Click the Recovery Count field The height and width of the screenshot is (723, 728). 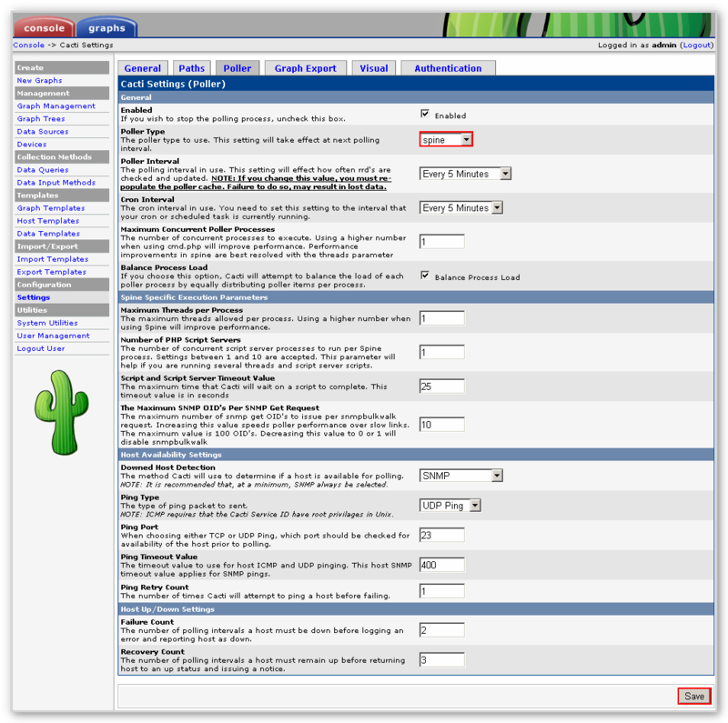click(442, 660)
